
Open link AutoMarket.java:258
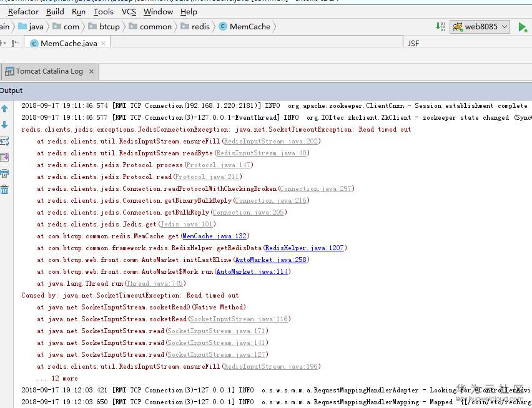coord(271,260)
